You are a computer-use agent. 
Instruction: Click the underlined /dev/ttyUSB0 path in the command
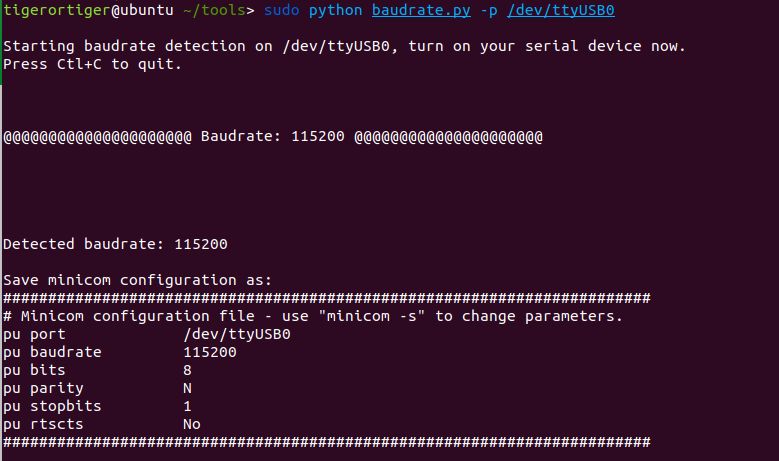[x=561, y=10]
